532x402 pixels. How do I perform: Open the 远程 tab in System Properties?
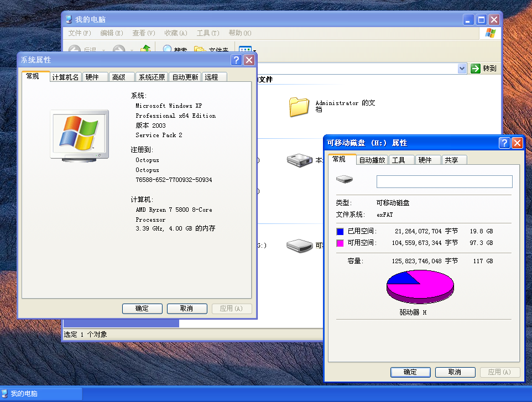[215, 77]
